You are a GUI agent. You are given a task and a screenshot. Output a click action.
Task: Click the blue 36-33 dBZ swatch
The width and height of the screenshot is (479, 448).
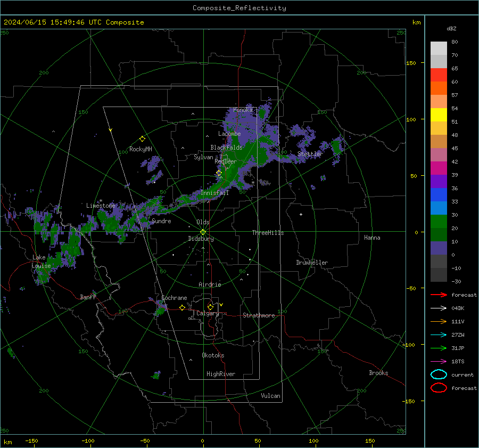(439, 194)
